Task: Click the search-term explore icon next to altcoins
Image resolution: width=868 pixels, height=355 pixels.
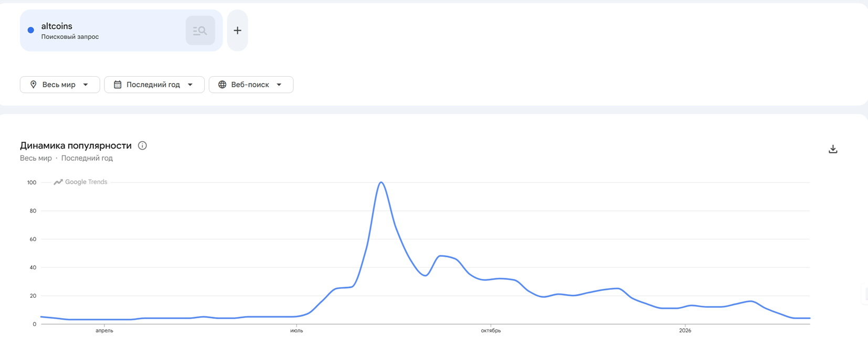Action: (200, 30)
